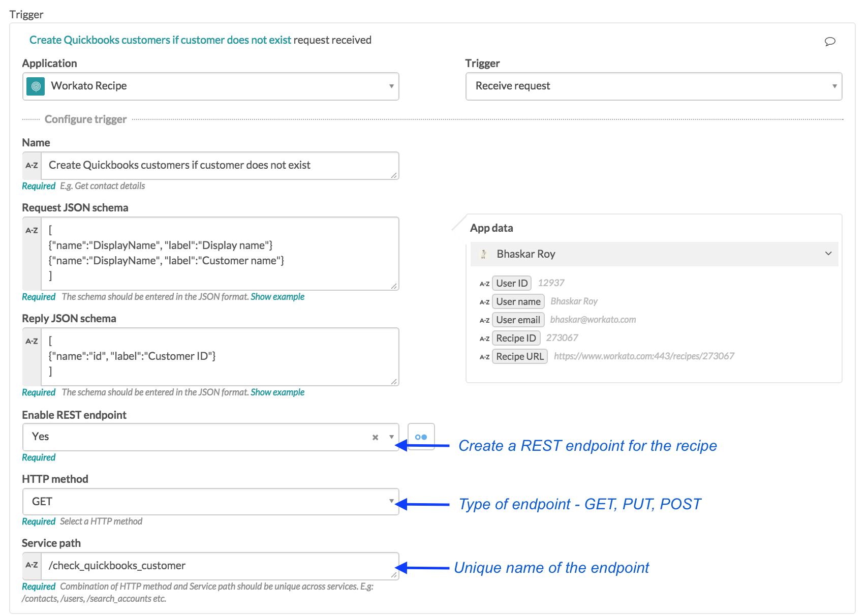
Task: Click the A-Z icon beside the Recipe URL pill
Action: pyautogui.click(x=484, y=356)
